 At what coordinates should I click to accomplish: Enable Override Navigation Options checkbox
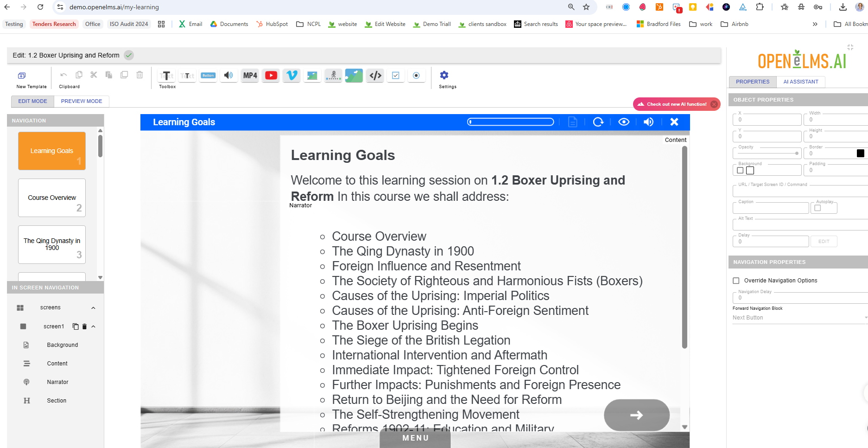click(736, 281)
